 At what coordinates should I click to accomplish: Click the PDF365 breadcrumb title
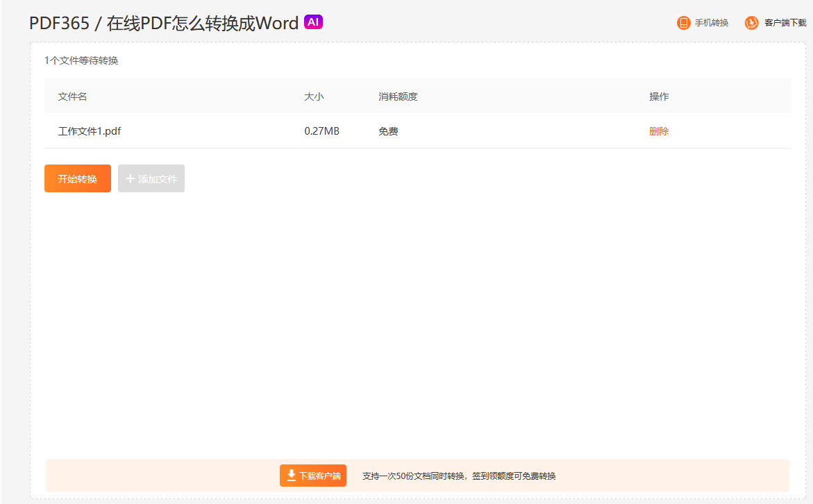click(x=59, y=24)
